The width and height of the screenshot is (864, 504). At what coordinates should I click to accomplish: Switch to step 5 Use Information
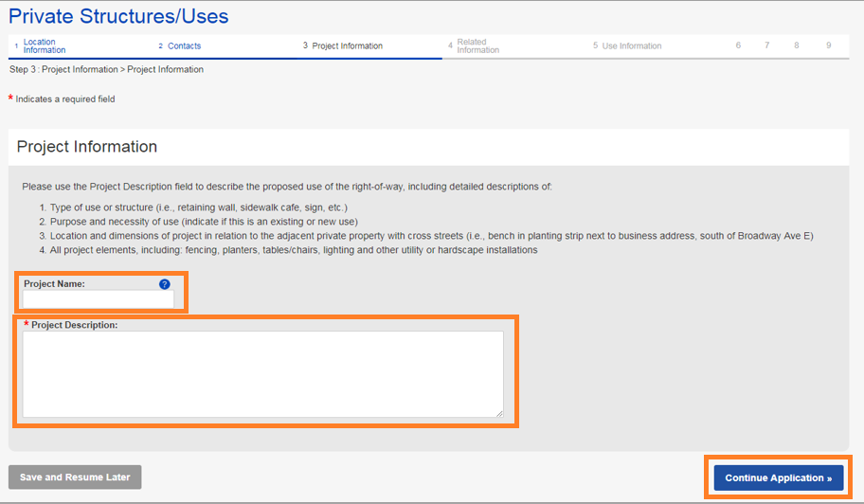pos(631,46)
